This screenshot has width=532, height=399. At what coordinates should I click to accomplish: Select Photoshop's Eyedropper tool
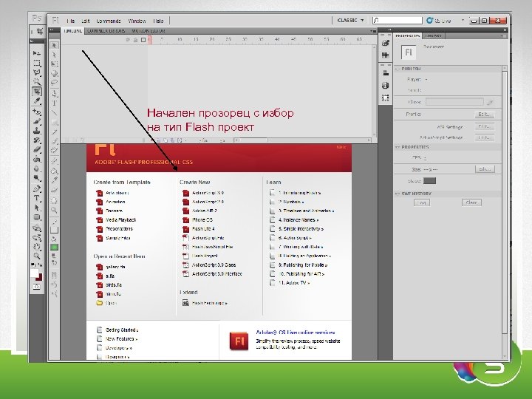[x=37, y=101]
